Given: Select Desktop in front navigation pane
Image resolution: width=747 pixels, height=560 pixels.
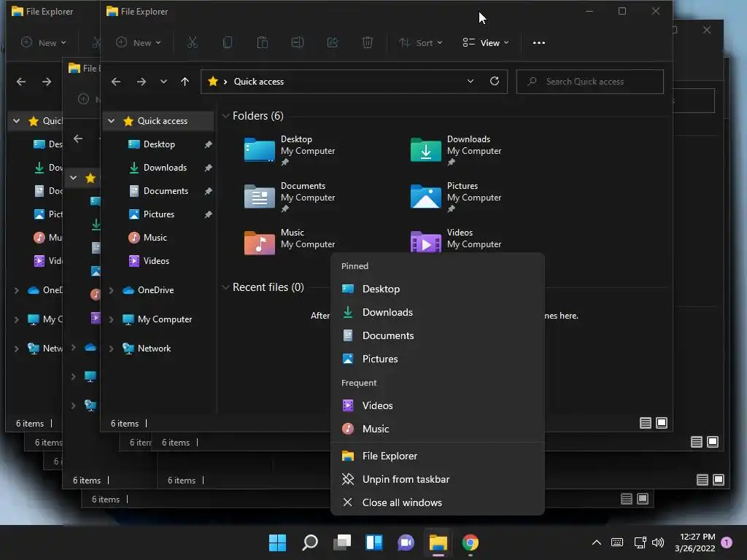Looking at the screenshot, I should (158, 144).
